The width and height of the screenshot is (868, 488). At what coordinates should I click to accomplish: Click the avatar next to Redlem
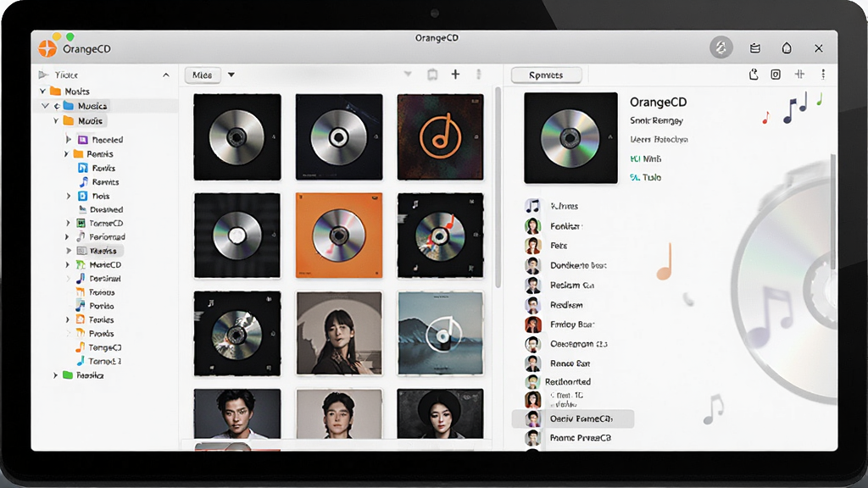coord(532,305)
